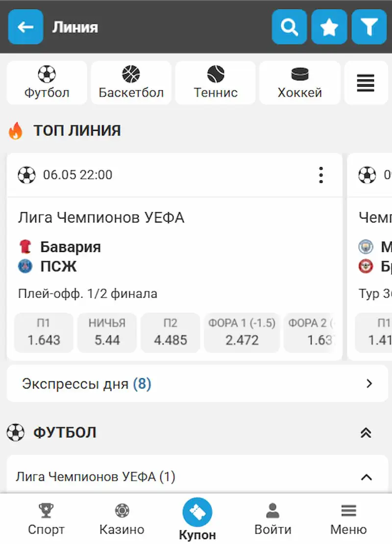Select Баскетбол sport category
The image size is (392, 544).
[x=131, y=82]
